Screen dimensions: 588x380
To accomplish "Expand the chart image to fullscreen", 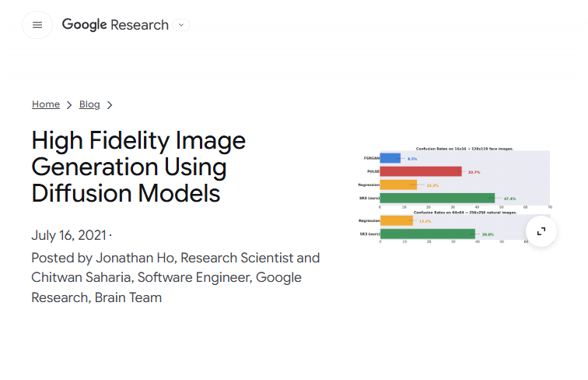I will (541, 231).
